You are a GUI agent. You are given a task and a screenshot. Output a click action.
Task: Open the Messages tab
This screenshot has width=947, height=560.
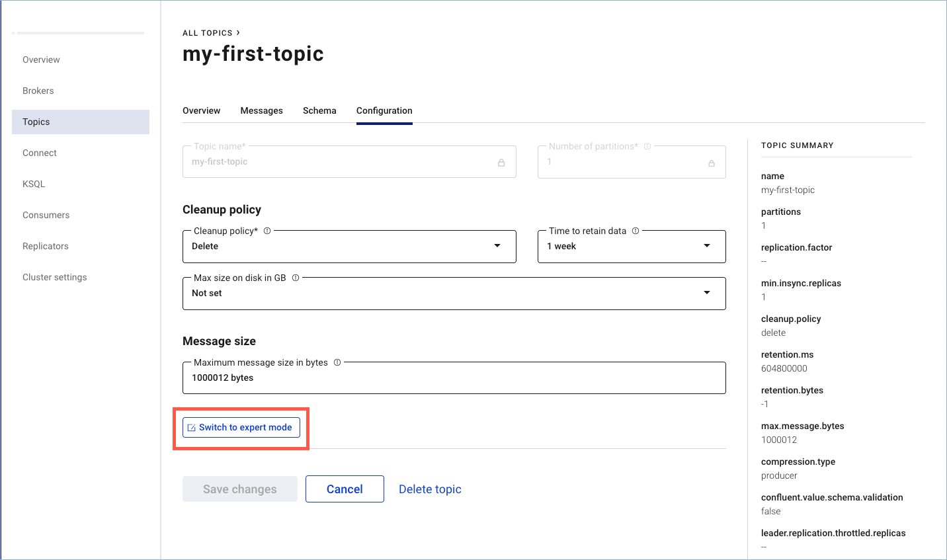click(262, 110)
